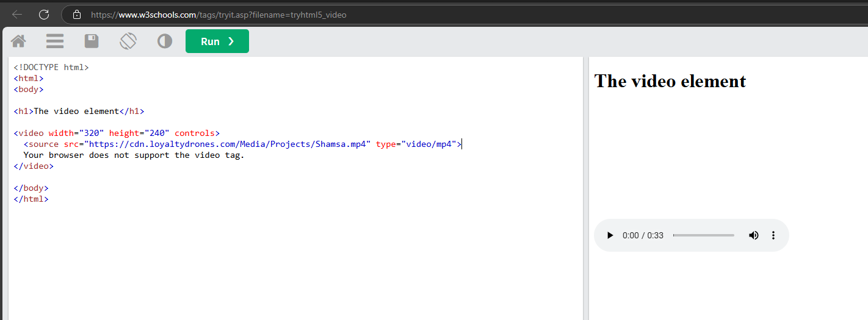Mute the video using the speaker icon
The width and height of the screenshot is (868, 320).
tap(754, 235)
